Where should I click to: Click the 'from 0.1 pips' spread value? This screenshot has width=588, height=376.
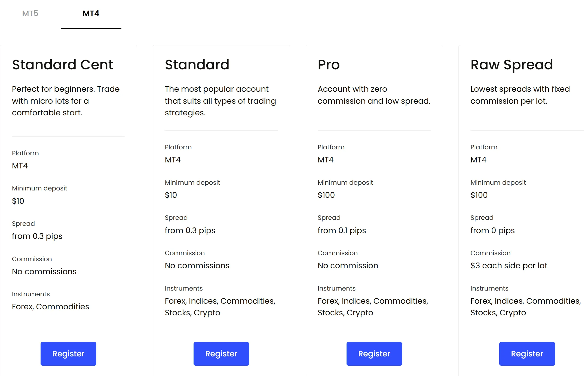[x=342, y=230]
